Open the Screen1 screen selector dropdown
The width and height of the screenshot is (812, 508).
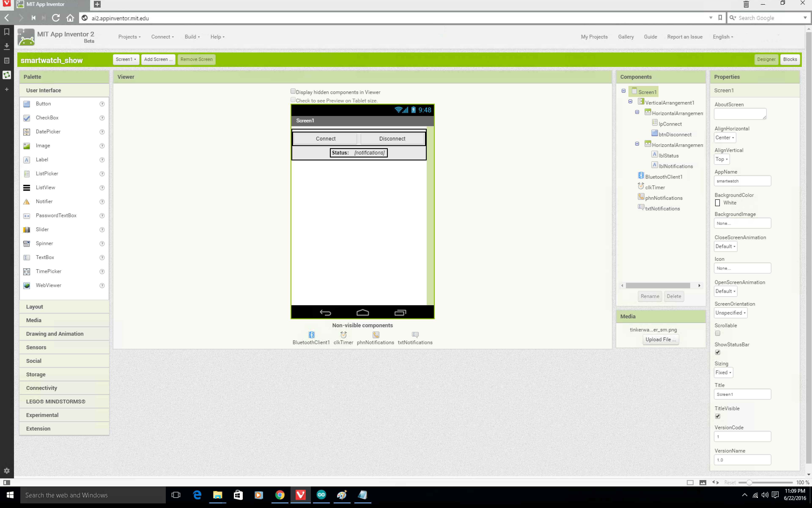click(126, 59)
